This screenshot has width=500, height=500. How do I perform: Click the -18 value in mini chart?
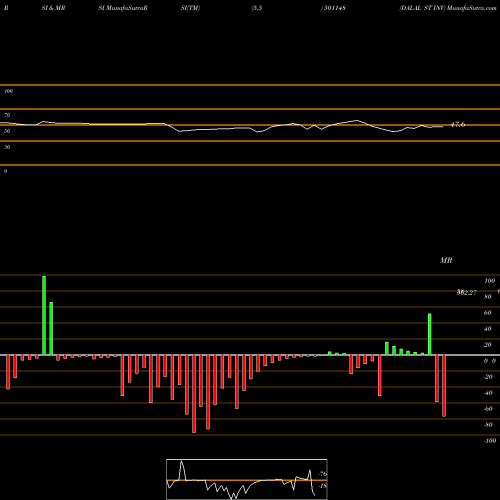[323, 486]
